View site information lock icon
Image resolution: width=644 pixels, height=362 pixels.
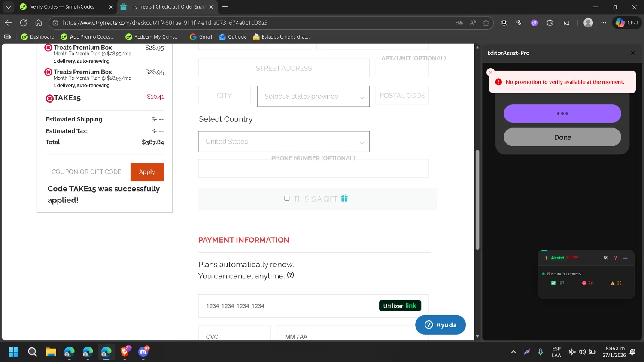click(55, 23)
